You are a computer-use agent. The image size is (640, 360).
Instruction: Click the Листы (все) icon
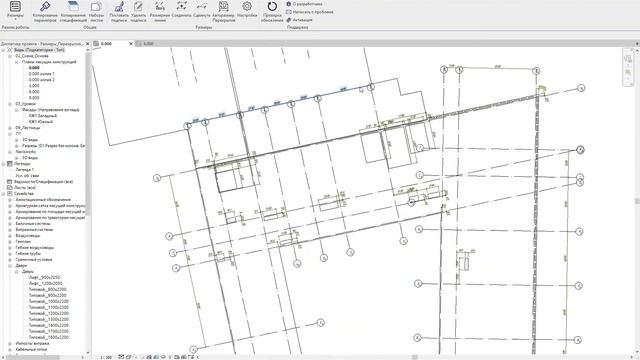(10, 188)
